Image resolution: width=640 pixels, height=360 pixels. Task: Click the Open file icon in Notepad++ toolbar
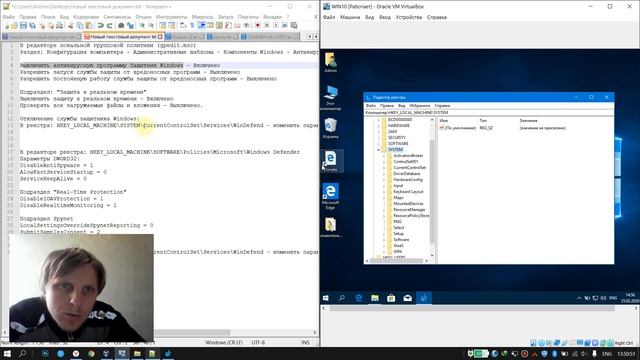(x=15, y=25)
